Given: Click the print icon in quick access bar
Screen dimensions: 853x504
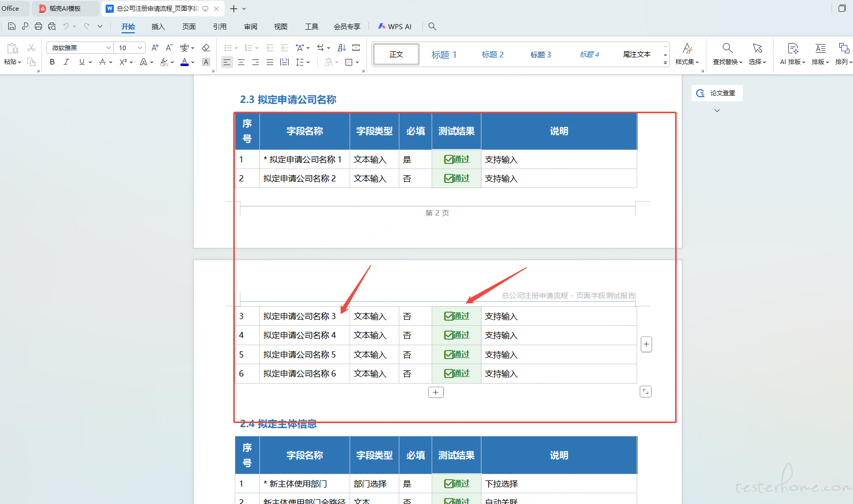Looking at the screenshot, I should [x=38, y=26].
